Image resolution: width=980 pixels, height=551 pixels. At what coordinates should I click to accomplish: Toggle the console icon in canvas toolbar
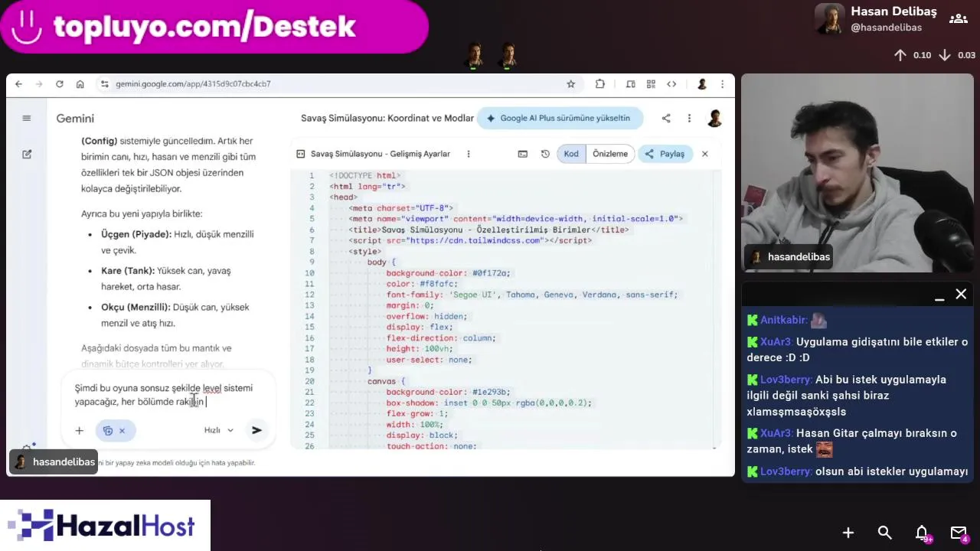[x=523, y=154]
